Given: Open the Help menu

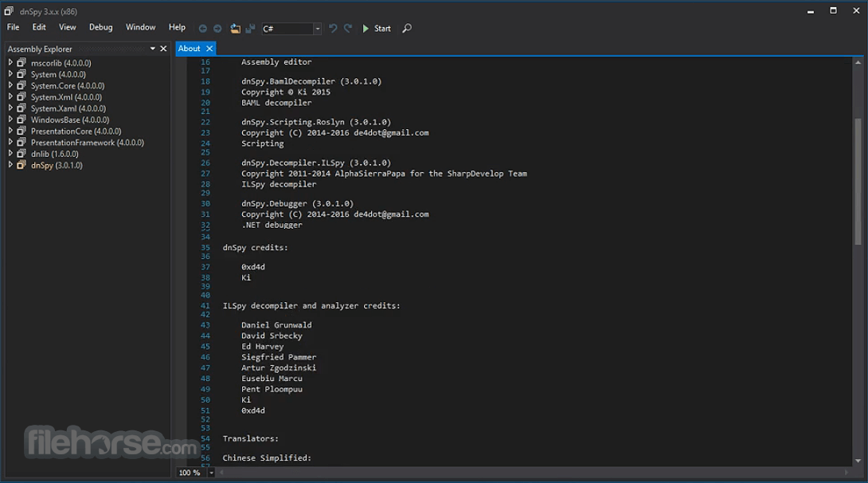Looking at the screenshot, I should (x=177, y=27).
